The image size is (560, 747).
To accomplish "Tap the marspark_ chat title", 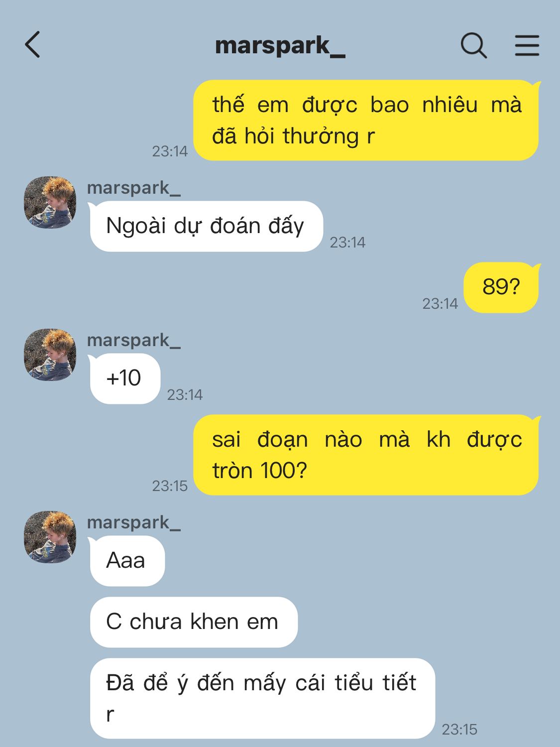I will click(280, 46).
